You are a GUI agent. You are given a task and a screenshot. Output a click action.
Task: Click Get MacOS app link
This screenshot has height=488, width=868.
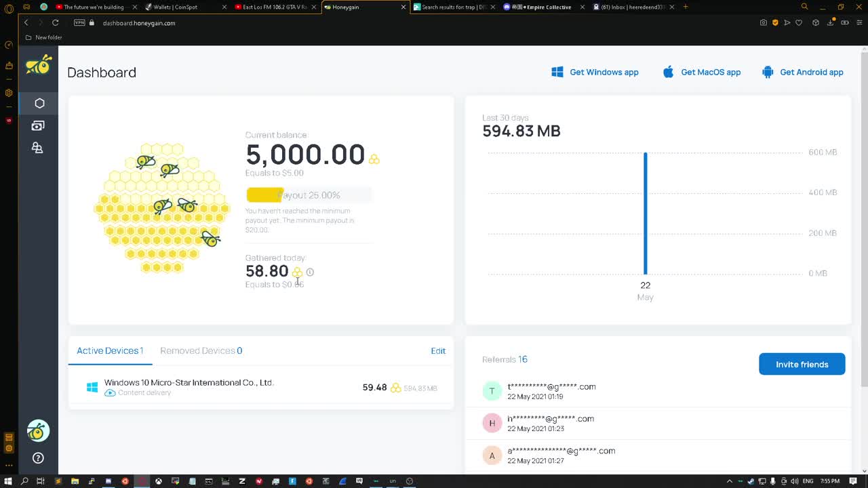point(711,72)
